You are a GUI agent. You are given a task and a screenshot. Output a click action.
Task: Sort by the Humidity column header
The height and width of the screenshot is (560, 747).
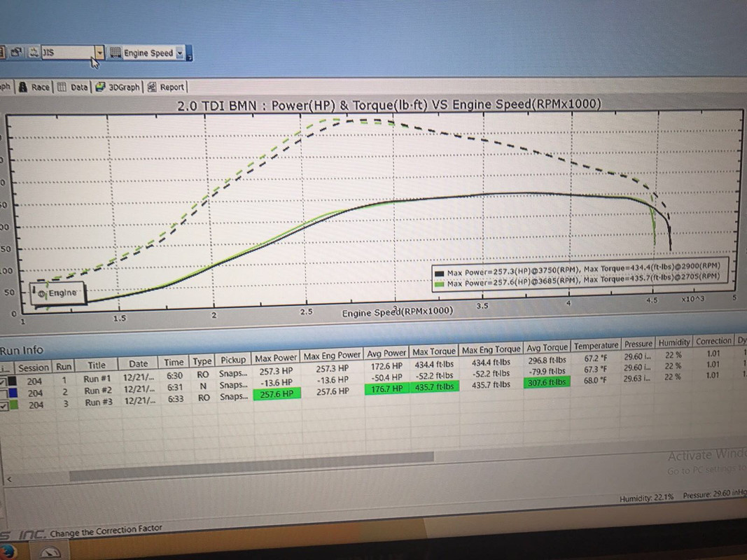click(674, 342)
